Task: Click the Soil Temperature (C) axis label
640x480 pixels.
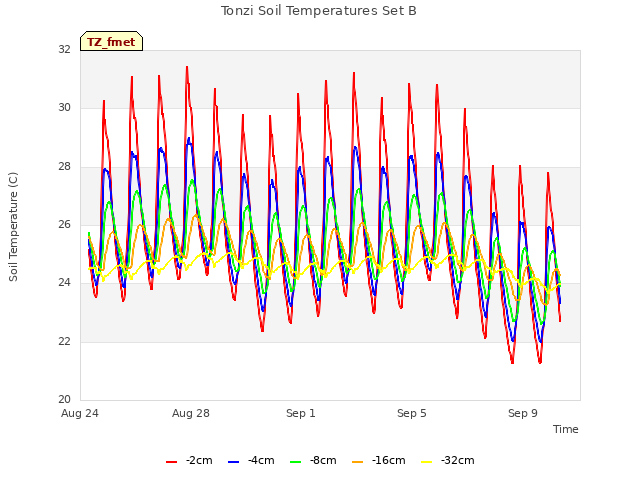Action: (13, 227)
